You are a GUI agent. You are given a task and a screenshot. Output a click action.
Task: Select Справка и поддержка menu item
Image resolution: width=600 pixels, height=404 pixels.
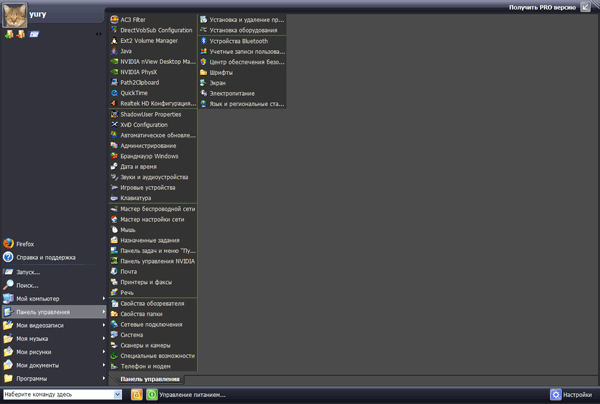click(x=54, y=257)
